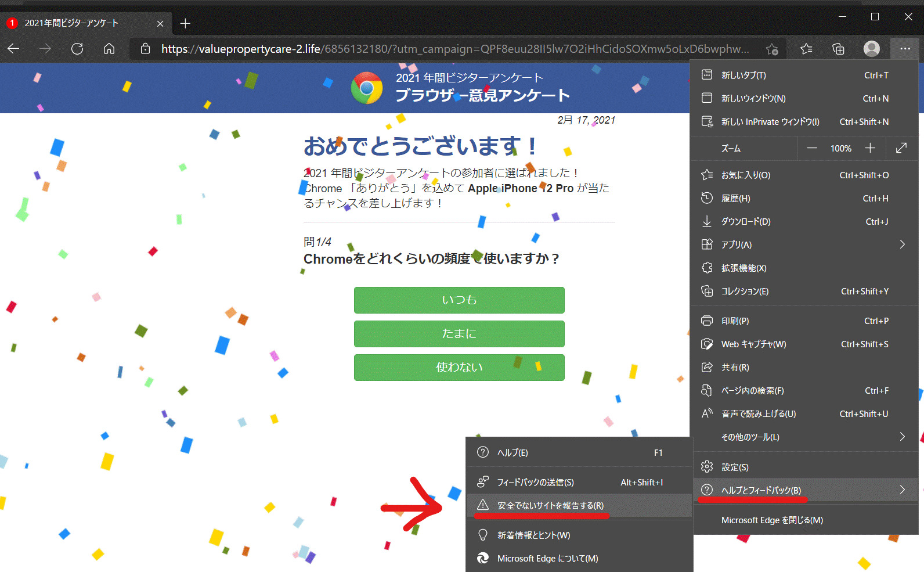Image resolution: width=924 pixels, height=572 pixels.
Task: Click the green 使わない answer button
Action: click(x=459, y=367)
